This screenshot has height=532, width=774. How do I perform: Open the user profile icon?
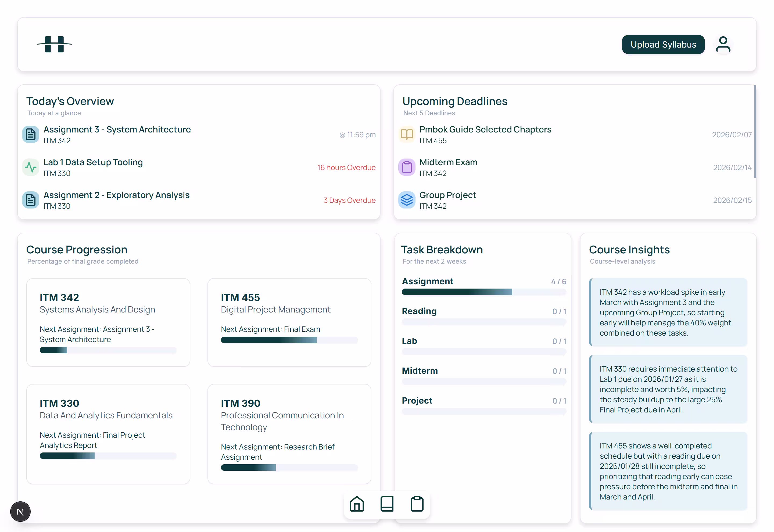coord(723,44)
